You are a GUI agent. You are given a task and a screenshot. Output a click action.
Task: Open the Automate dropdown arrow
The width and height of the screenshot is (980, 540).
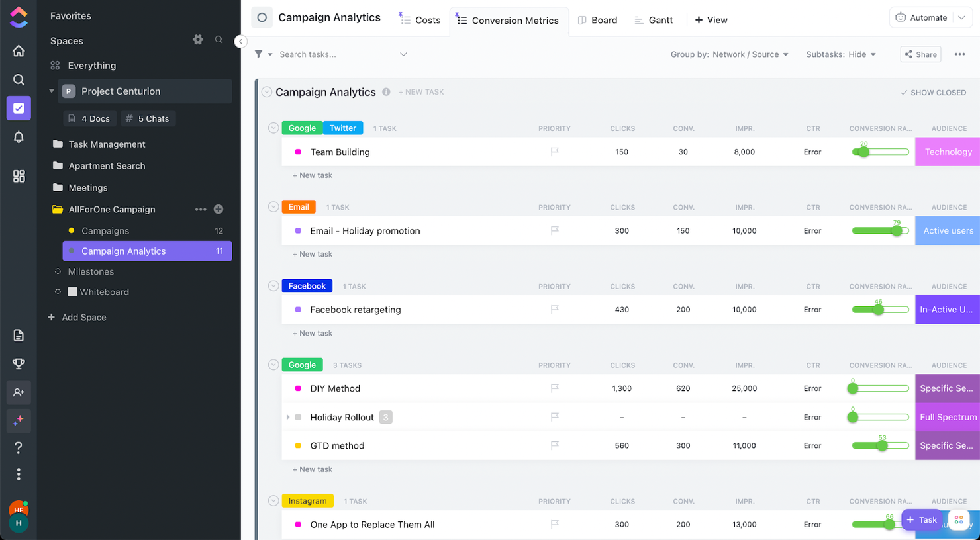pos(961,17)
